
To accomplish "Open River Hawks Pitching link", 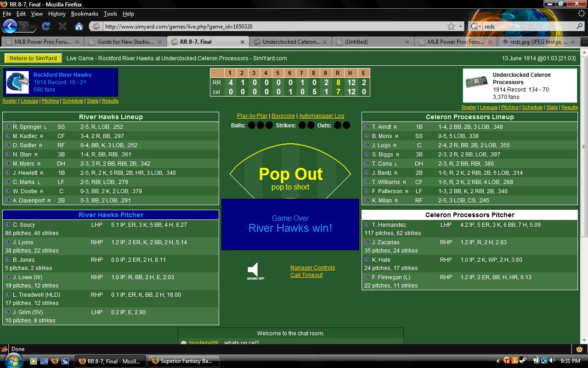I will click(x=50, y=101).
